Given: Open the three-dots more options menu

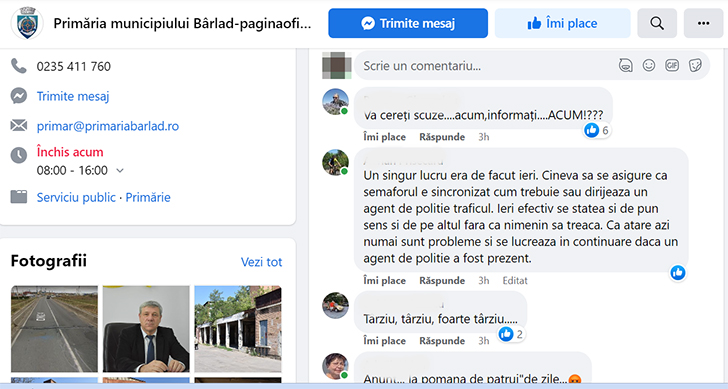Looking at the screenshot, I should click(703, 23).
